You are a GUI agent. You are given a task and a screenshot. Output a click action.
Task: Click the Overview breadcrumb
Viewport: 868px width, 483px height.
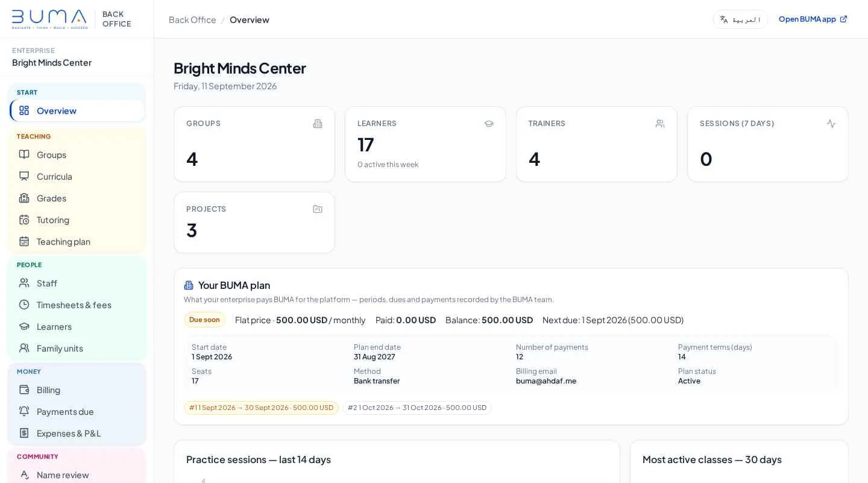[250, 19]
